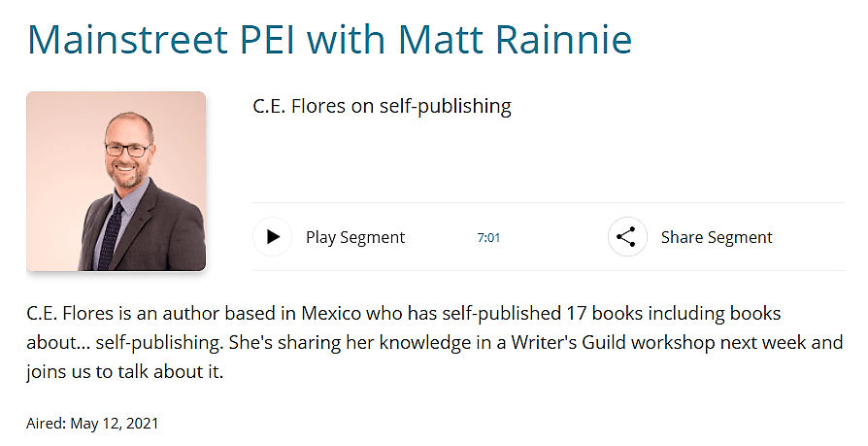Click the host's glasses in the portrait
The width and height of the screenshot is (868, 446).
coord(129,151)
